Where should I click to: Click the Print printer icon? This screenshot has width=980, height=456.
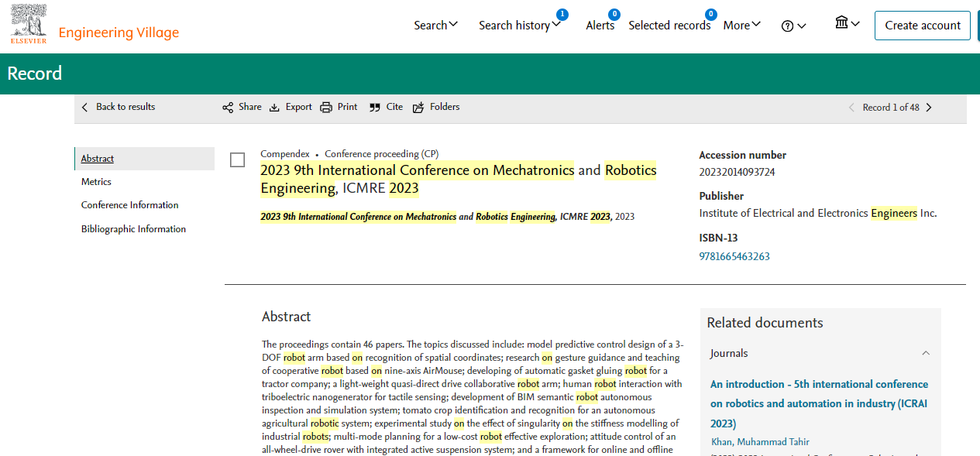pos(326,108)
